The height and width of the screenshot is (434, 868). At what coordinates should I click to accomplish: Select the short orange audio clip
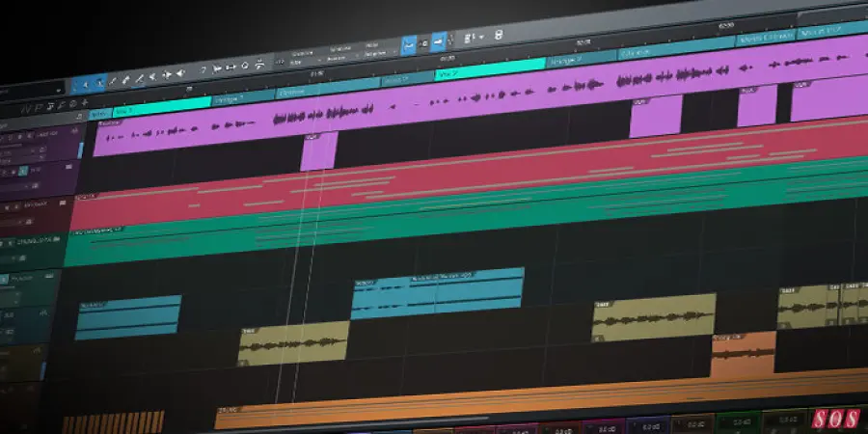point(744,355)
